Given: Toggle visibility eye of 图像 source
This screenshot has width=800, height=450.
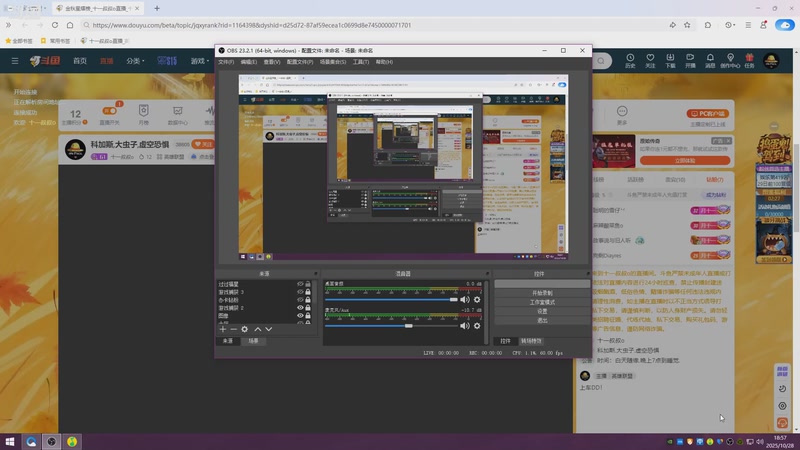Looking at the screenshot, I should tap(300, 315).
